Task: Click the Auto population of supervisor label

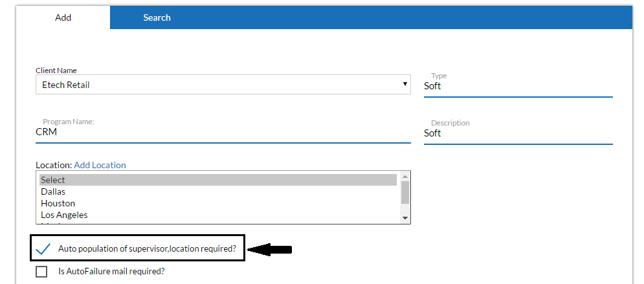Action: click(147, 248)
